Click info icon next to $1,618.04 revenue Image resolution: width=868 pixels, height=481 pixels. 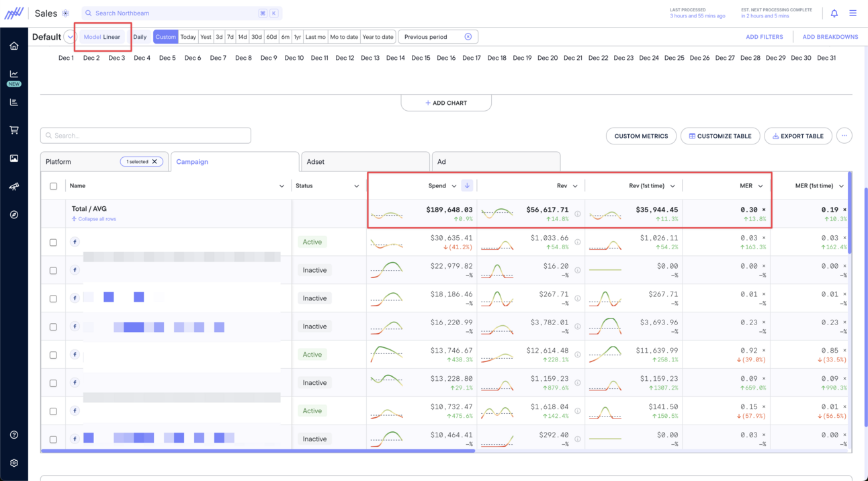coord(577,412)
